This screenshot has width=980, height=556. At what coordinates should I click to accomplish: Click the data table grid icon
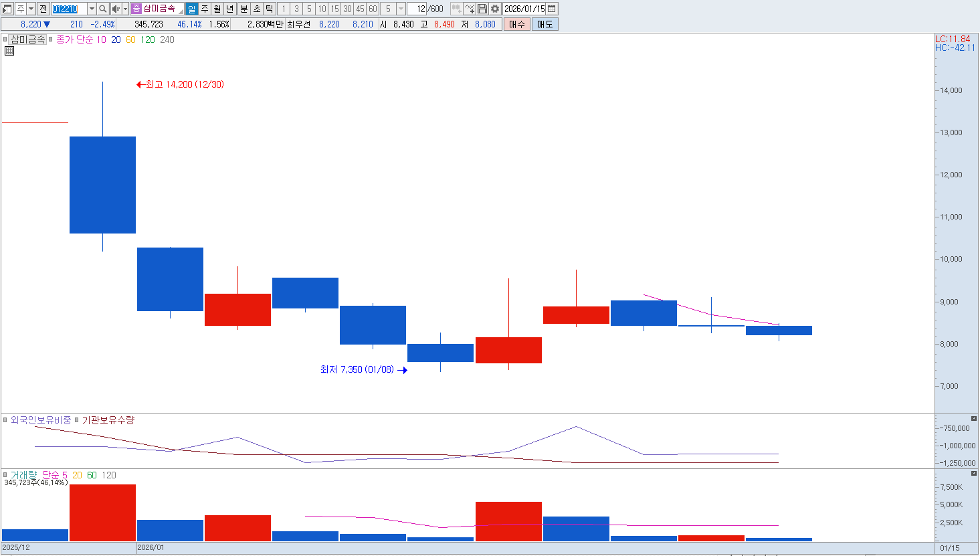[9, 51]
